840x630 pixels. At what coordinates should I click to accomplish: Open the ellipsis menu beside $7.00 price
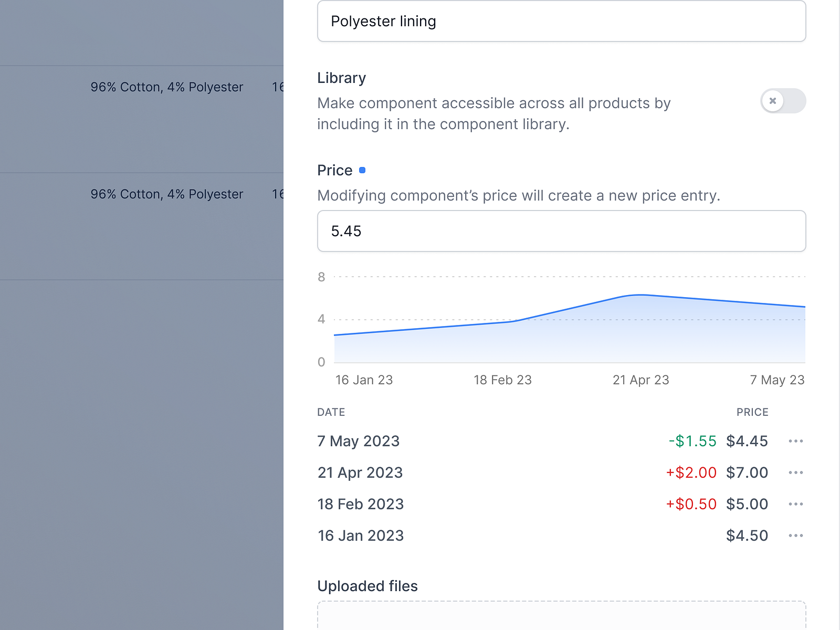click(x=796, y=472)
